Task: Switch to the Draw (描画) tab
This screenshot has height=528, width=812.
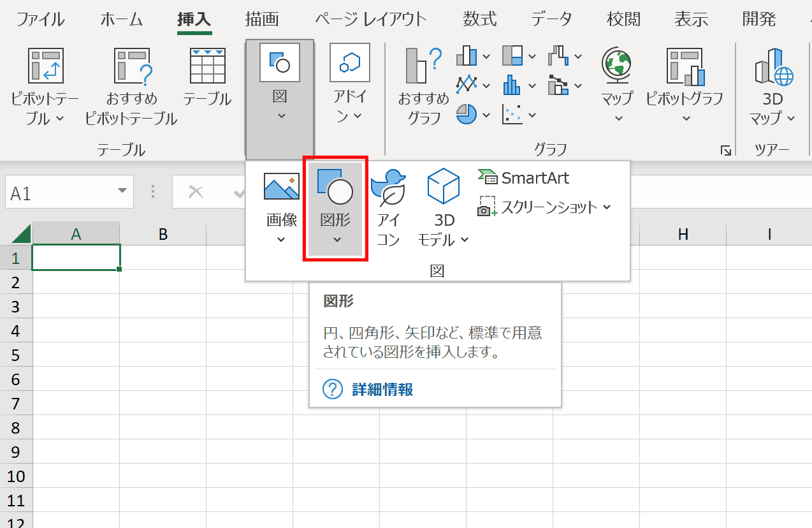Action: coord(262,19)
